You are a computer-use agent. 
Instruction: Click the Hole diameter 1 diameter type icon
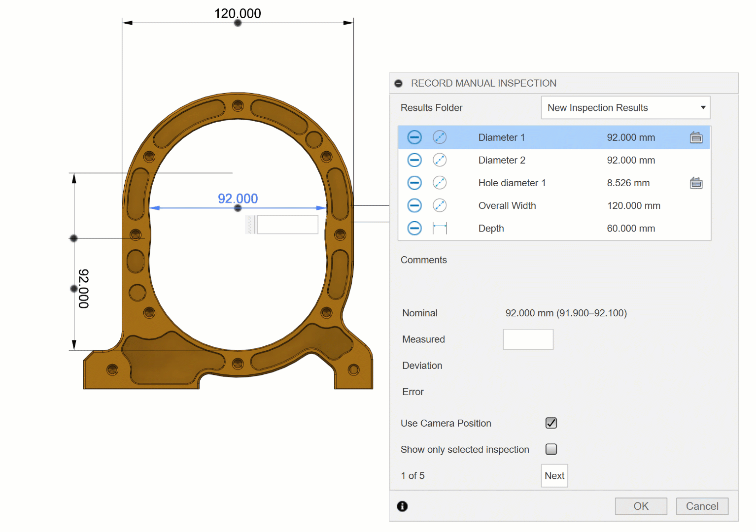[440, 183]
